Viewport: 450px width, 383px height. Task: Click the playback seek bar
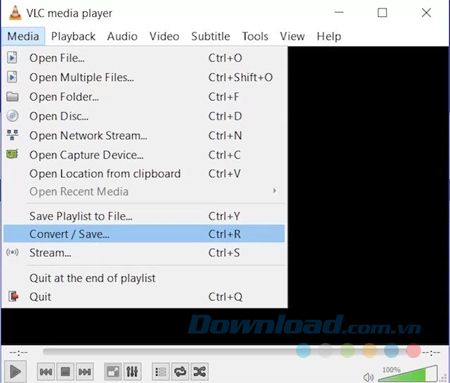230,352
